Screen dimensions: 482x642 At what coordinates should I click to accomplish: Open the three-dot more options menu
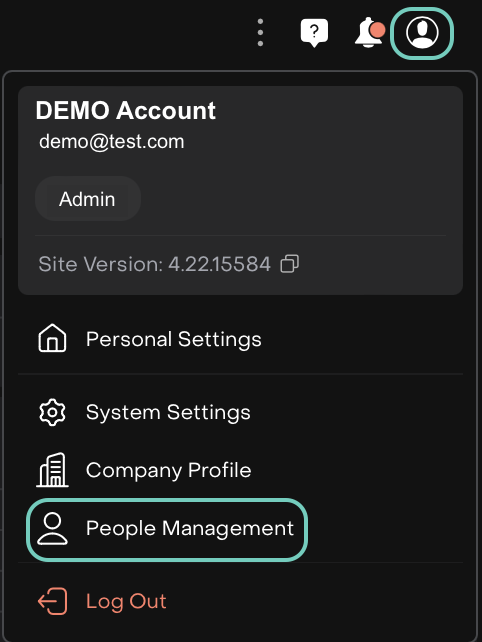pos(260,32)
